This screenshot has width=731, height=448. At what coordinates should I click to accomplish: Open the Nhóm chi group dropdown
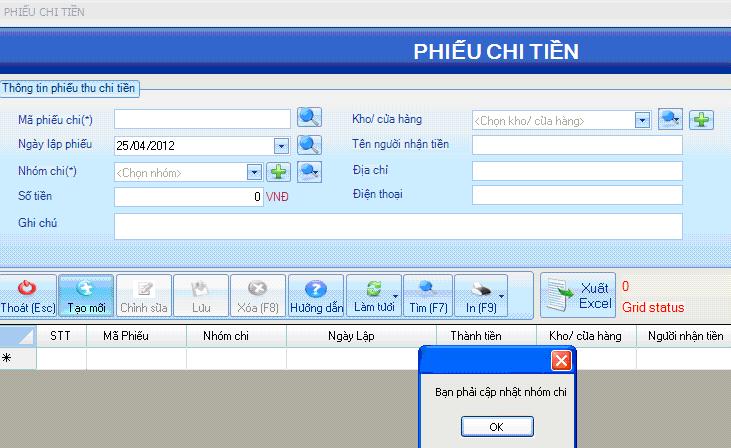coord(254,172)
